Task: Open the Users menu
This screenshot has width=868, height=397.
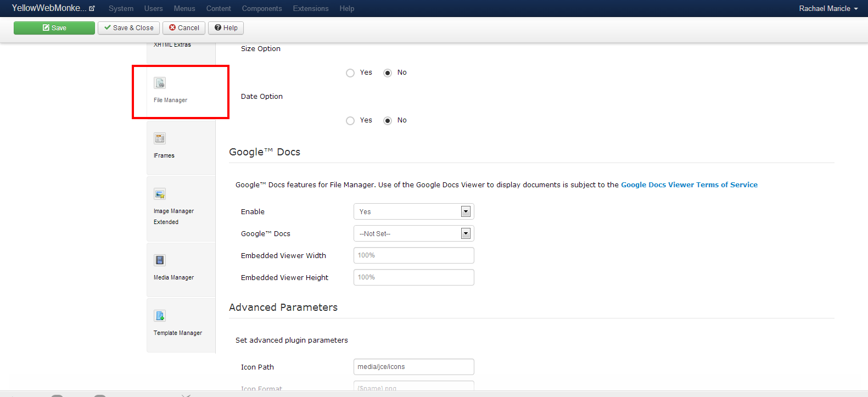Action: (x=153, y=8)
